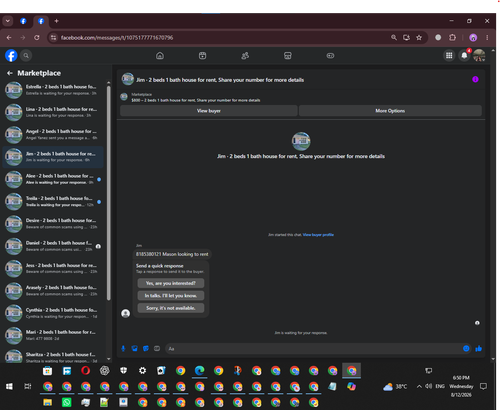Open Angel's marketplace conversation
This screenshot has height=410, width=500.
pyautogui.click(x=53, y=135)
